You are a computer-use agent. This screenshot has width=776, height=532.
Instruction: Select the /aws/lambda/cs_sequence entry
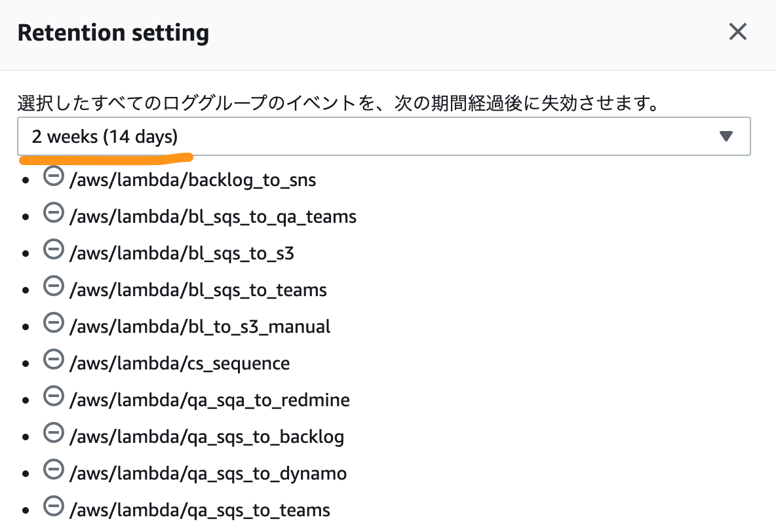coord(180,363)
